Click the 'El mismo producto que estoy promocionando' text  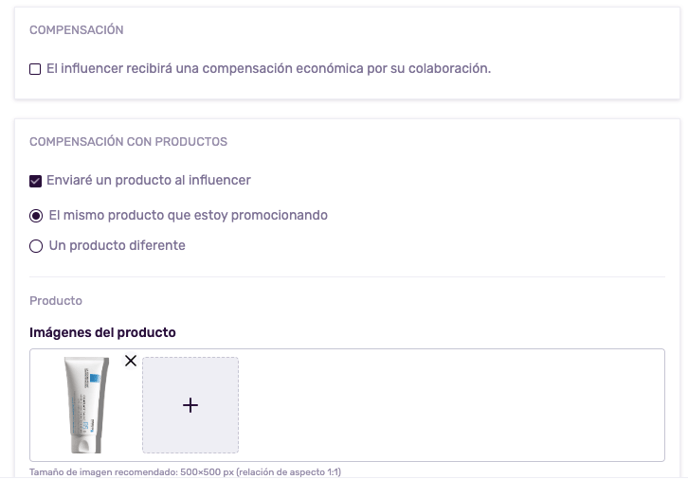point(188,215)
